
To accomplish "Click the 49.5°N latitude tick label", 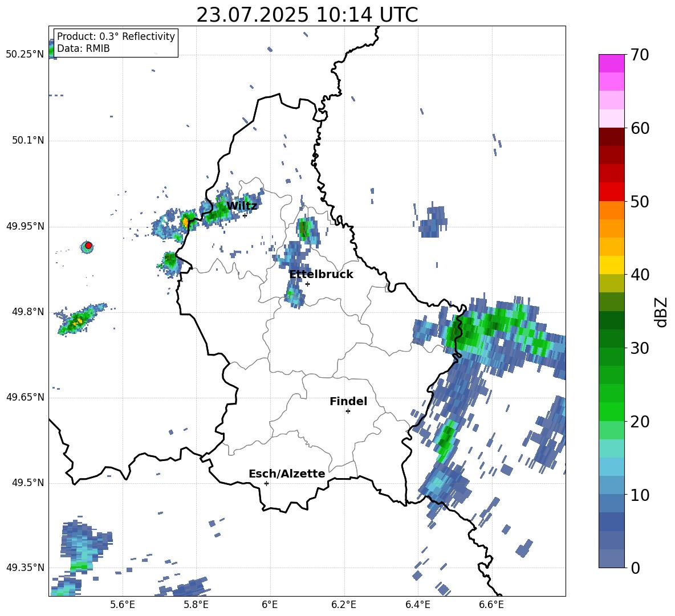I will coord(28,483).
